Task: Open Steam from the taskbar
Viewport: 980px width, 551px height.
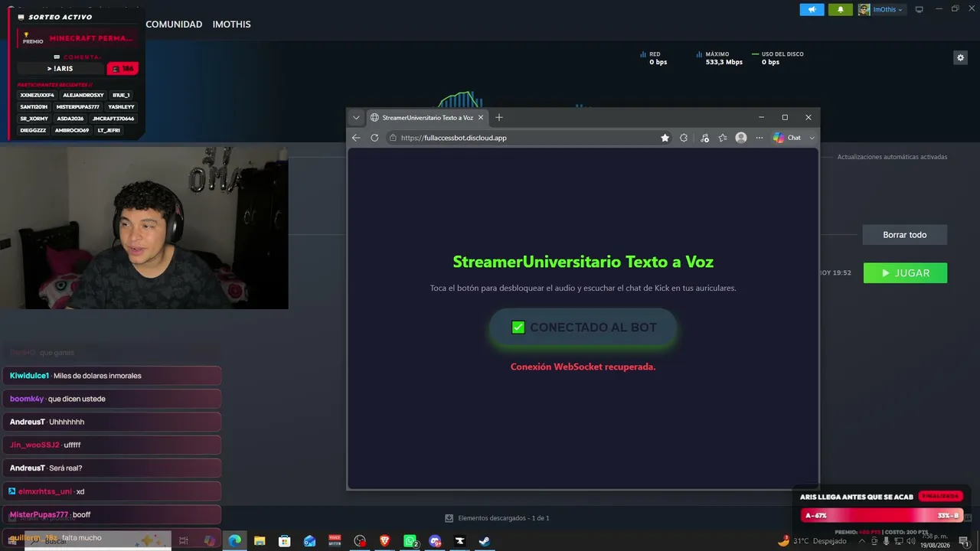Action: point(485,541)
